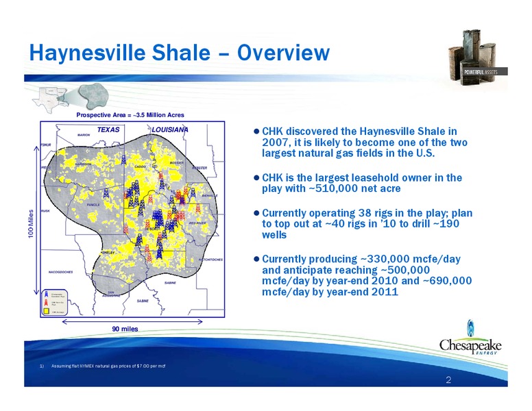Click the WEBSTER parish label
The height and width of the screenshot is (411, 532).
[199, 168]
